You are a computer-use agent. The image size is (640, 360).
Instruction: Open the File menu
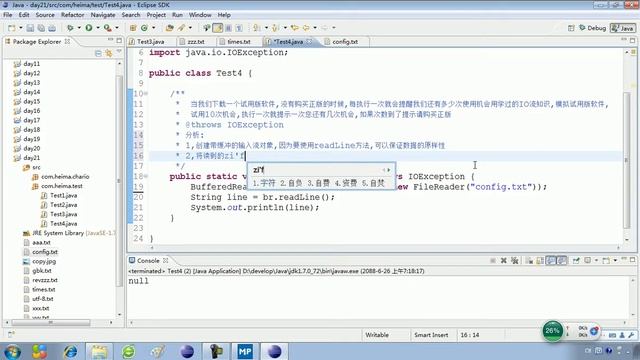(x=8, y=15)
